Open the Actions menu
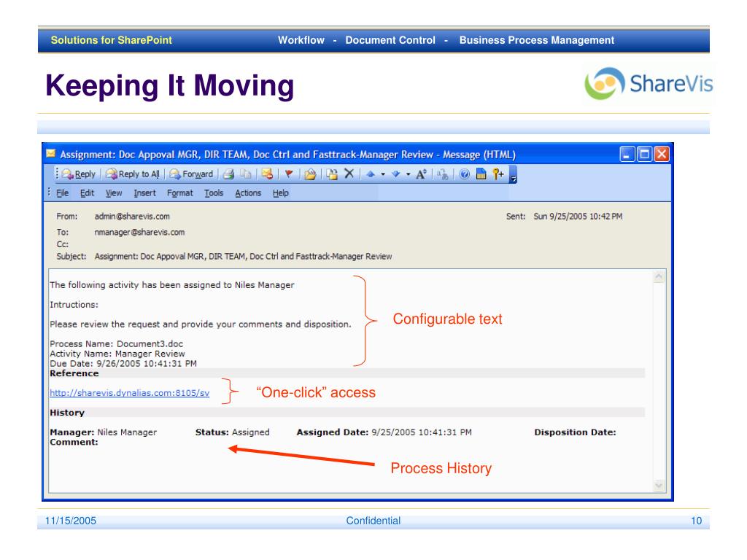Image resolution: width=747 pixels, height=560 pixels. 248,192
